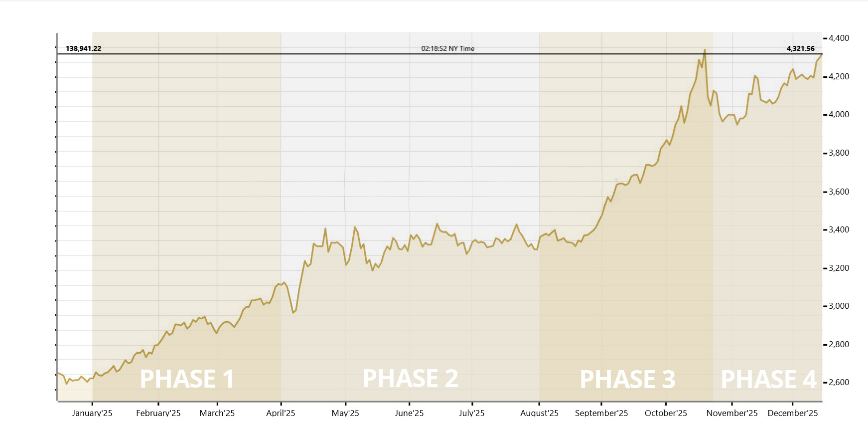
Task: Click the 4,200 price axis value
Action: [839, 76]
